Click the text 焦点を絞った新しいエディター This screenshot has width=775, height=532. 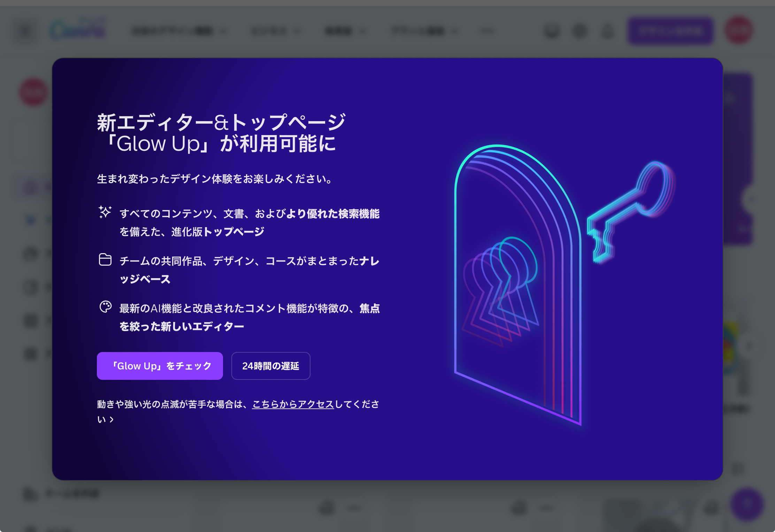tap(250, 317)
